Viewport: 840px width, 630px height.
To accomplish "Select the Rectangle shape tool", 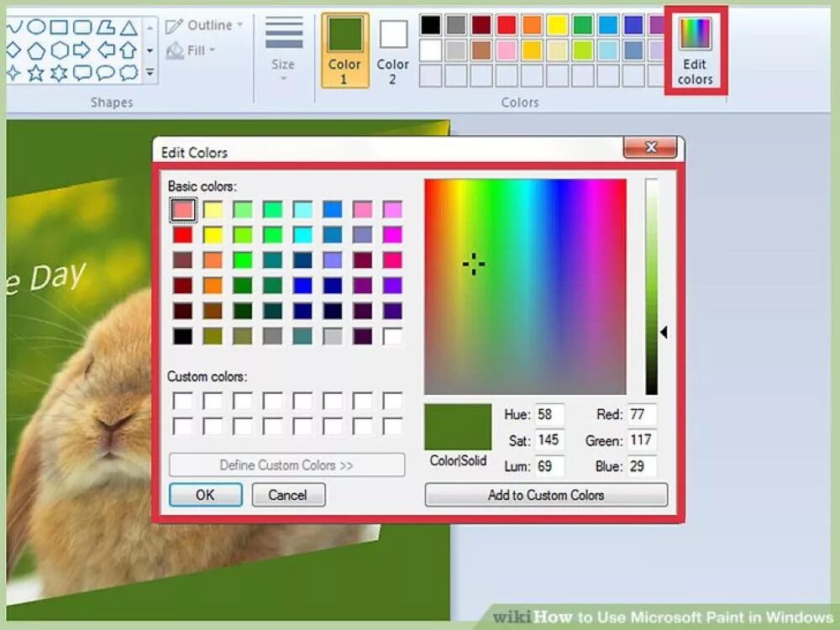I will coord(59,27).
